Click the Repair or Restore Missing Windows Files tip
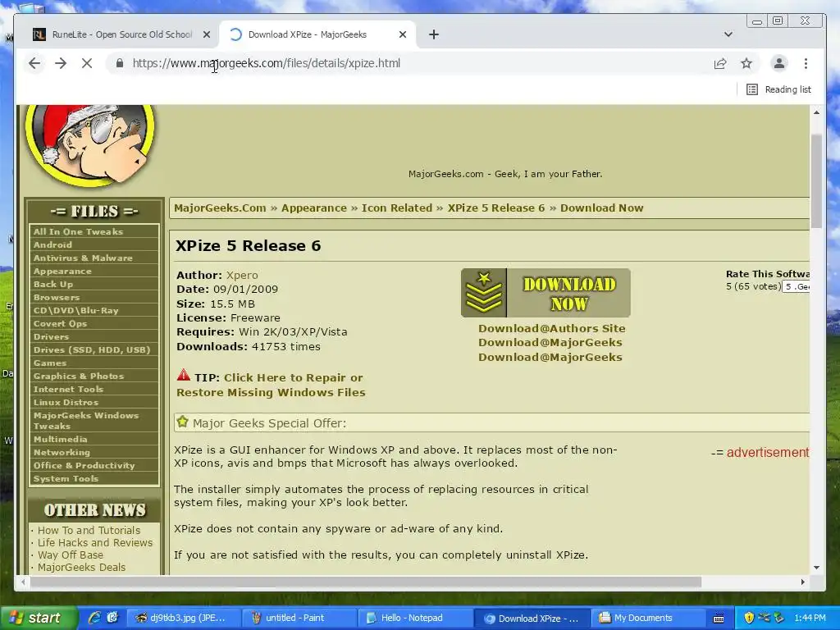 click(x=271, y=386)
